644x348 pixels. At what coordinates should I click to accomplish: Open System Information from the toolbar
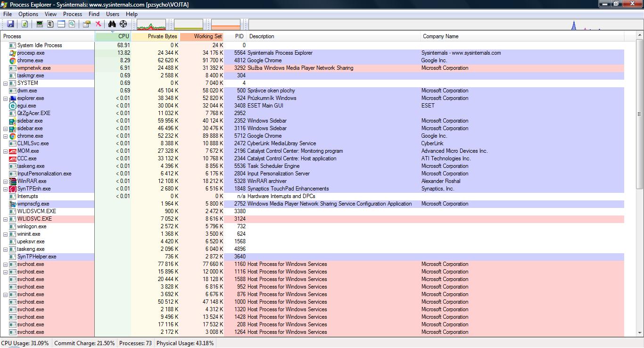coord(40,24)
